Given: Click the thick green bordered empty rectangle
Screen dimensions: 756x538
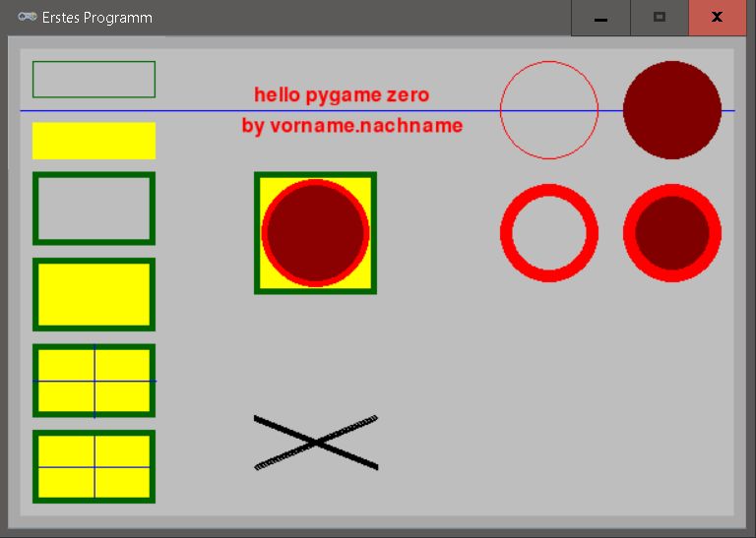Looking at the screenshot, I should pyautogui.click(x=94, y=209).
